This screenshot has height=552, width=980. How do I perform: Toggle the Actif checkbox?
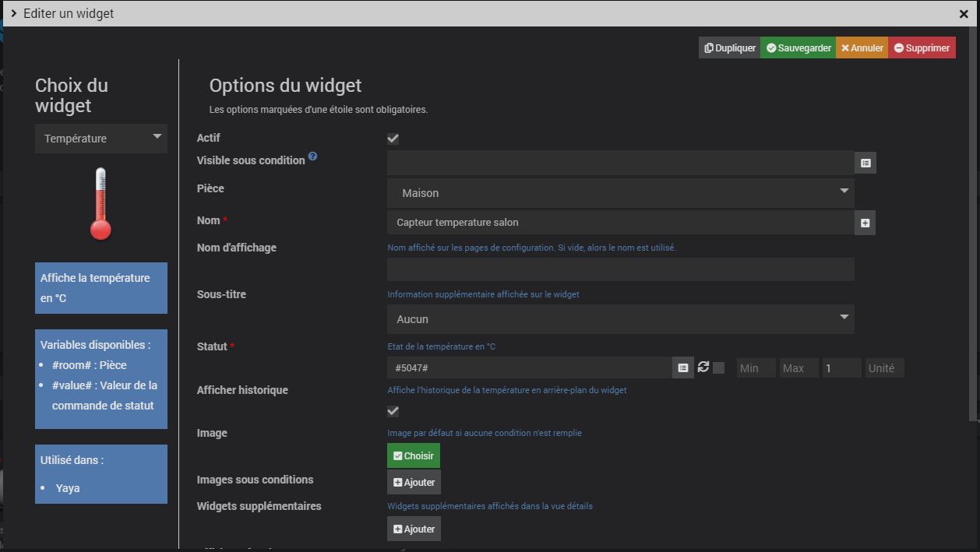pyautogui.click(x=393, y=139)
